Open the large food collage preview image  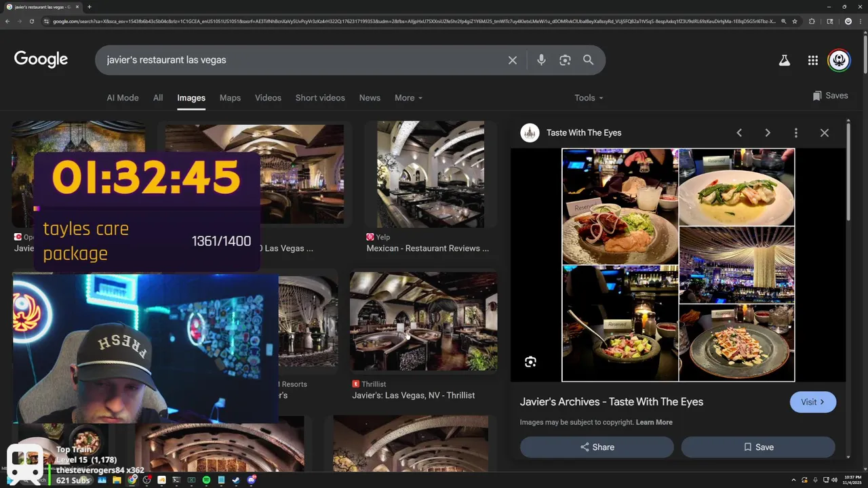[678, 265]
